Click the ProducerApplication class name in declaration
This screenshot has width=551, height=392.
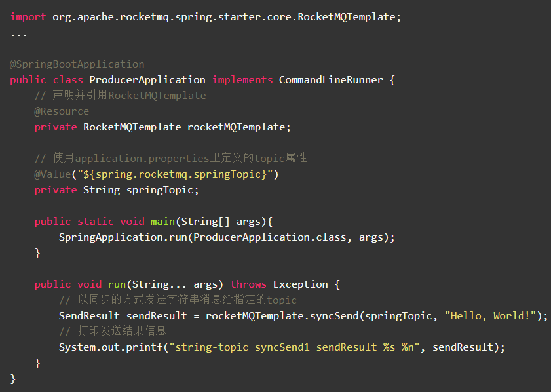click(x=147, y=80)
